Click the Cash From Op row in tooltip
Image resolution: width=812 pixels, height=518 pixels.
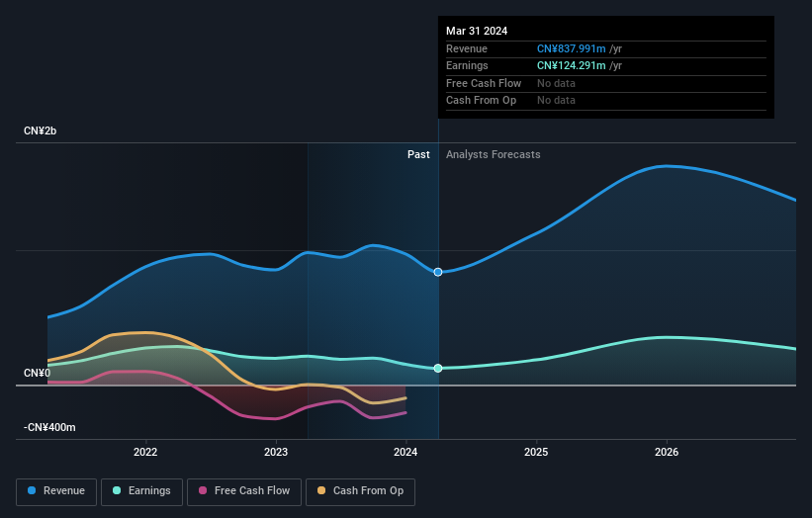(606, 101)
